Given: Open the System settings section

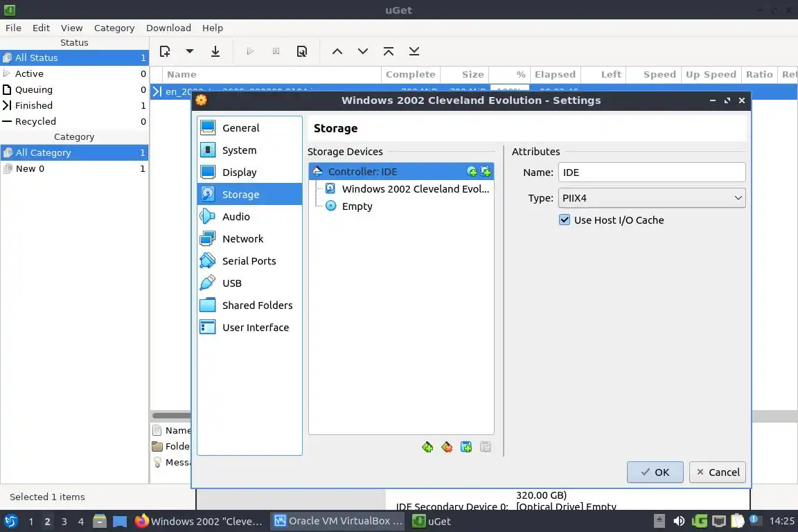Looking at the screenshot, I should coord(249,150).
